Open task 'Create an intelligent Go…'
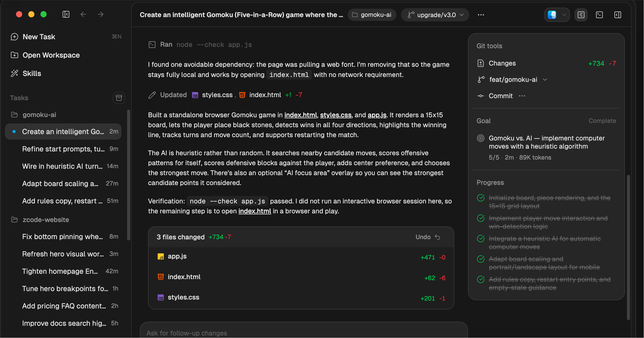The height and width of the screenshot is (338, 644). [63, 132]
